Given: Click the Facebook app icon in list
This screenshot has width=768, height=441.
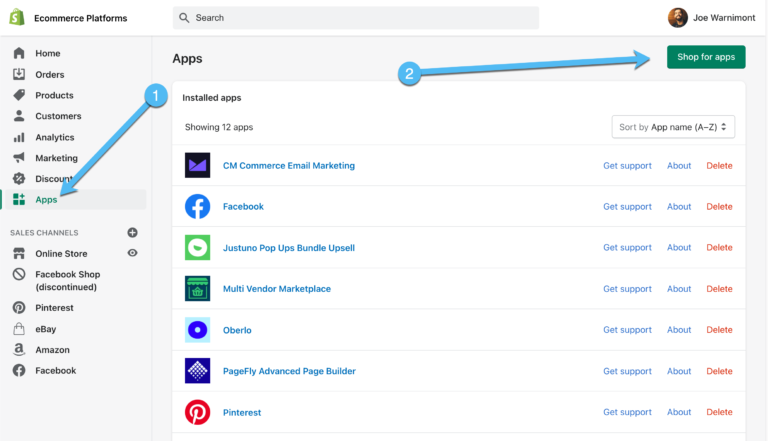Looking at the screenshot, I should [197, 207].
